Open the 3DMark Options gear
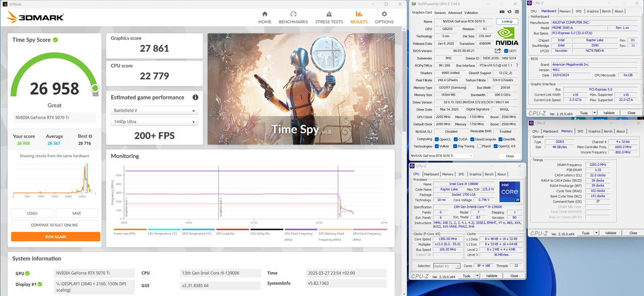 click(384, 14)
